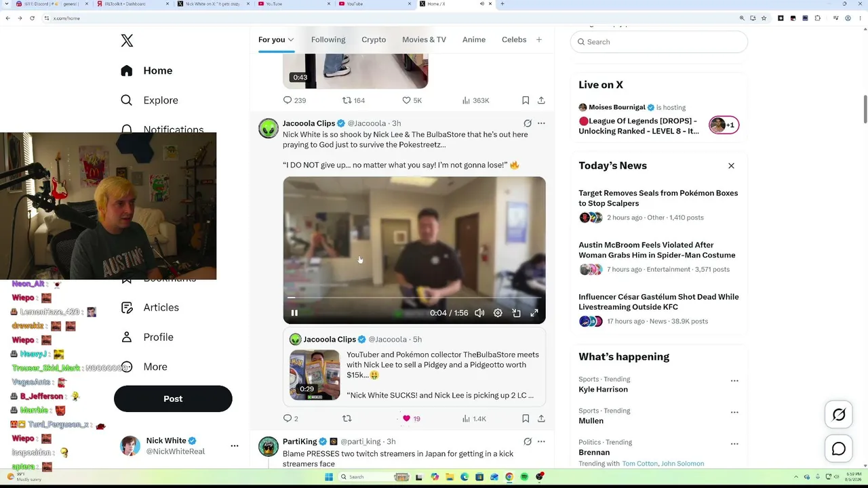868x488 pixels.
Task: Click the page vertical scrollbar
Action: 865,108
